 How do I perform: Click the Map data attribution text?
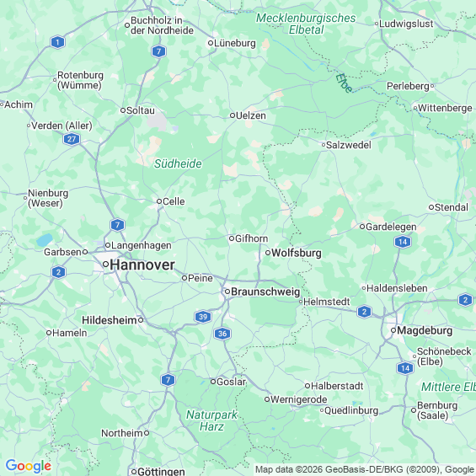[x=365, y=469]
